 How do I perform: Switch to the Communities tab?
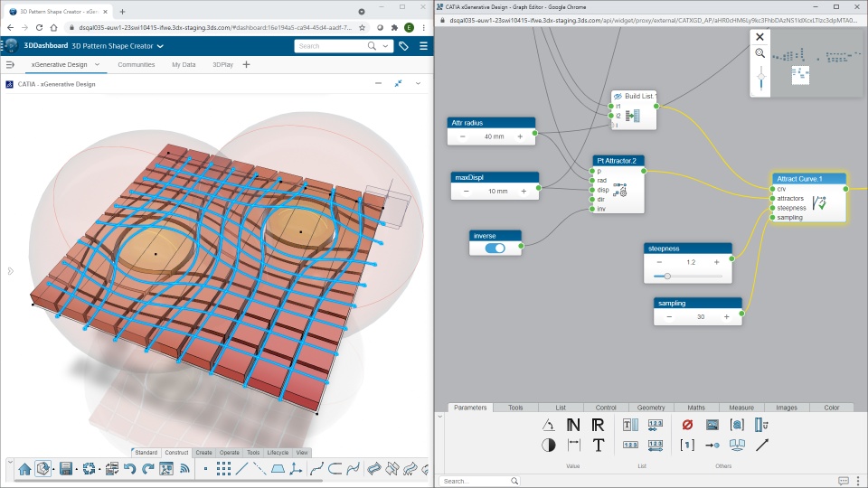click(137, 65)
